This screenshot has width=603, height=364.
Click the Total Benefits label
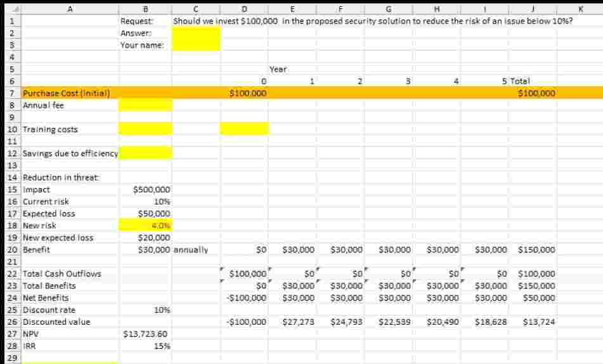[49, 286]
